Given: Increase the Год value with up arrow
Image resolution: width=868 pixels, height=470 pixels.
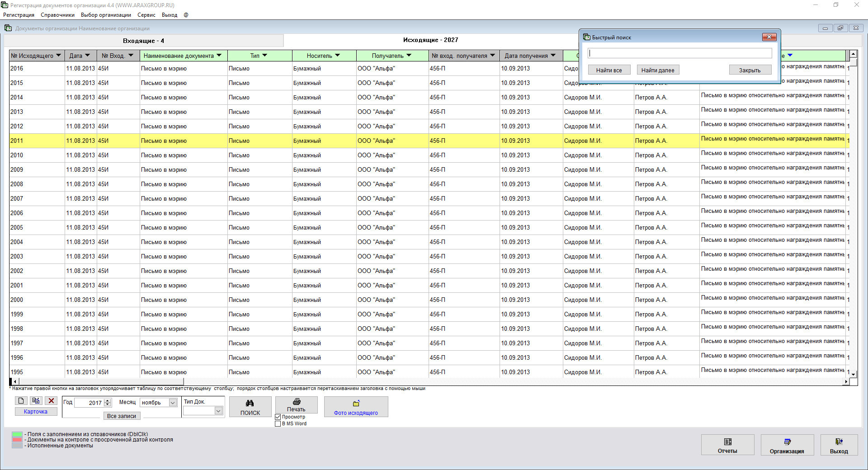Looking at the screenshot, I should click(108, 400).
